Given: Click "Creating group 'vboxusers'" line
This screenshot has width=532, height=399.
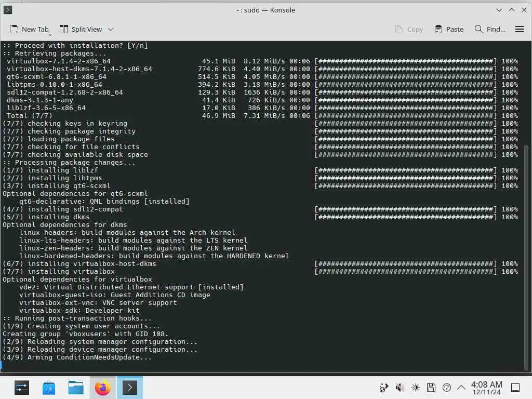Looking at the screenshot, I should click(86, 334).
